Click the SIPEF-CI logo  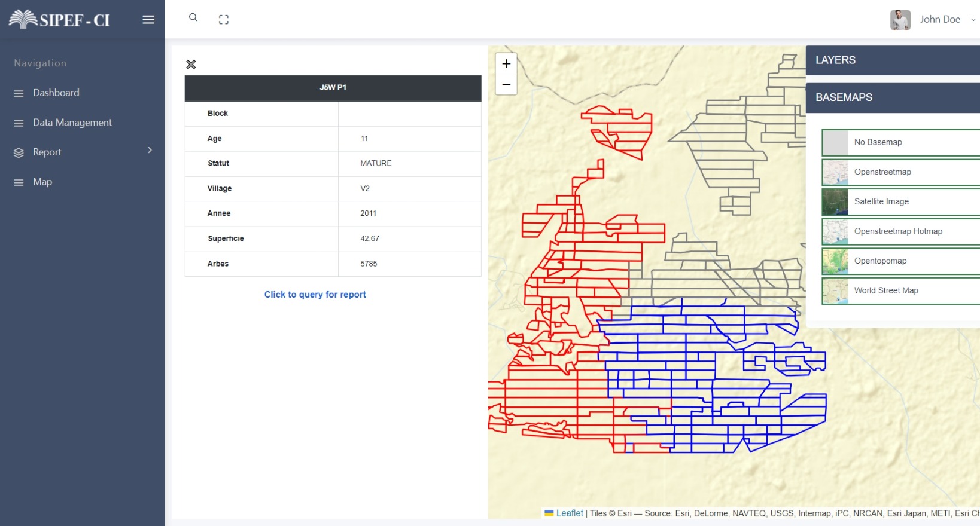[59, 19]
